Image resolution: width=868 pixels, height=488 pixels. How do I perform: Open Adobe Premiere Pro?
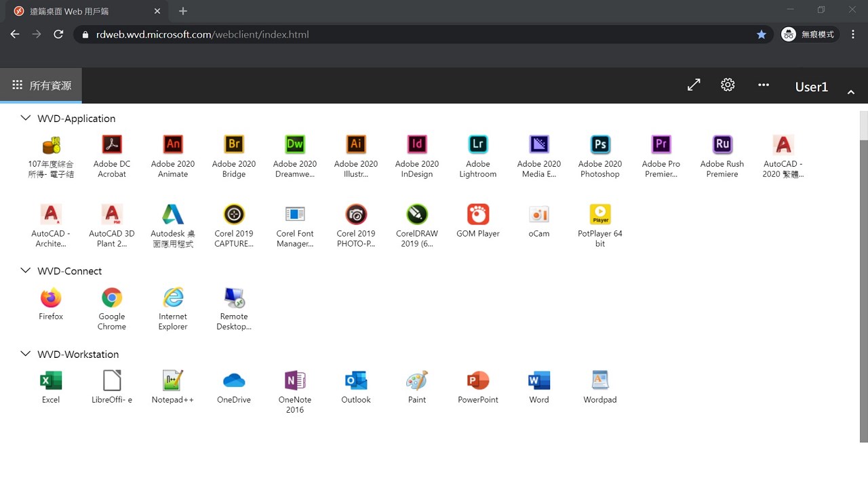tap(661, 156)
